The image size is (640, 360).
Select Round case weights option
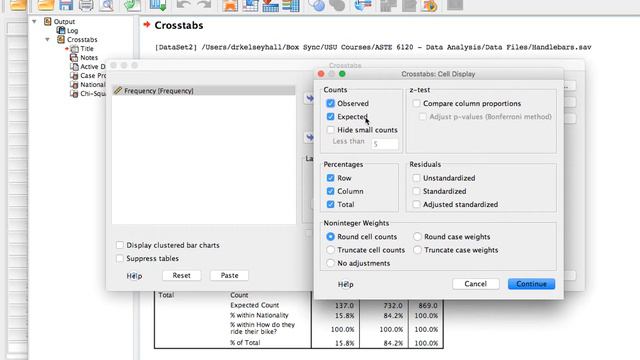point(417,236)
